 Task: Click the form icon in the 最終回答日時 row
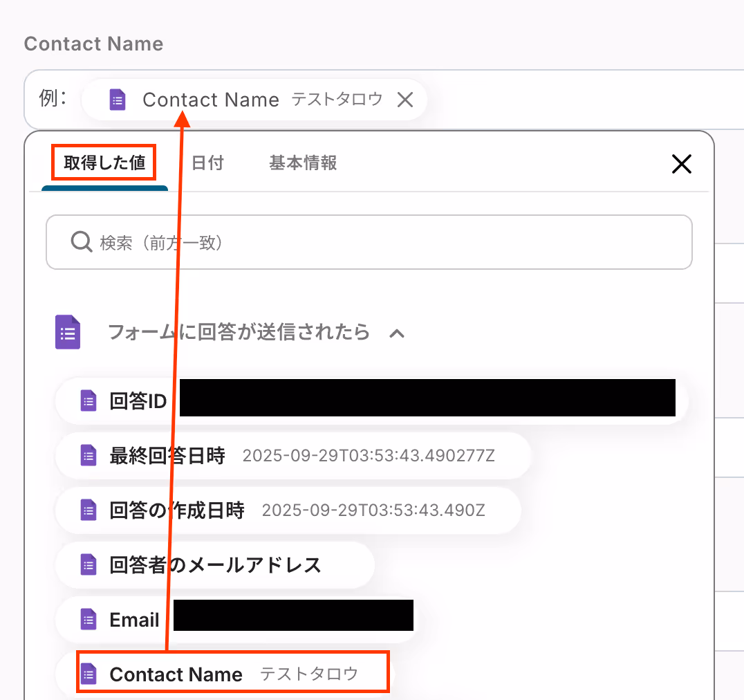point(89,456)
